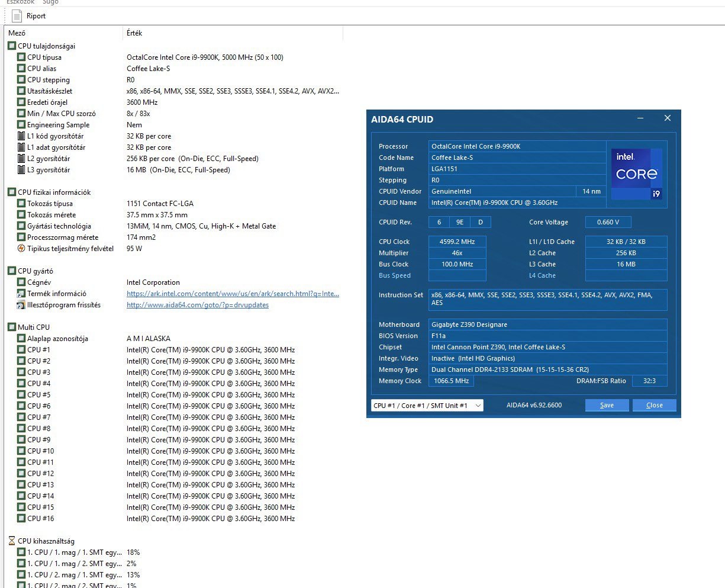This screenshot has width=725, height=588.
Task: Select the CPU fizikai információk section icon
Action: (x=12, y=192)
